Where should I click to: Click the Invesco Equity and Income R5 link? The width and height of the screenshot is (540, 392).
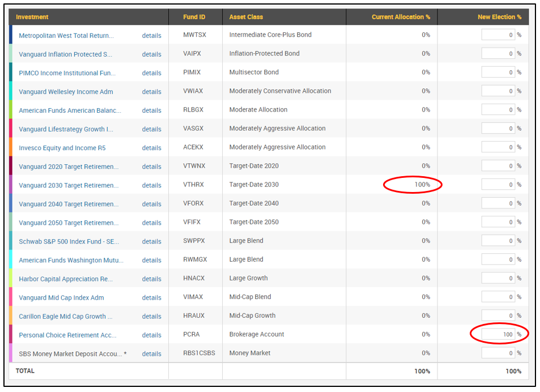click(x=62, y=148)
